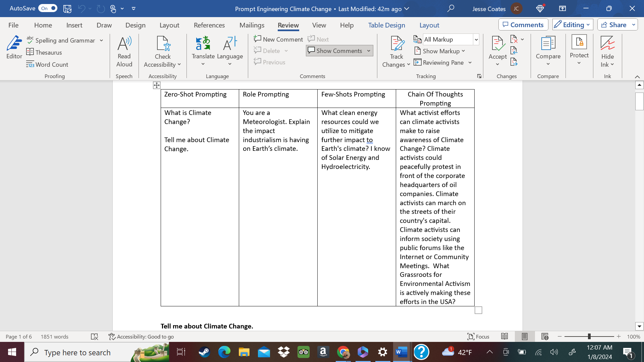The image size is (644, 362).
Task: Open the Table Design tab
Action: 386,25
